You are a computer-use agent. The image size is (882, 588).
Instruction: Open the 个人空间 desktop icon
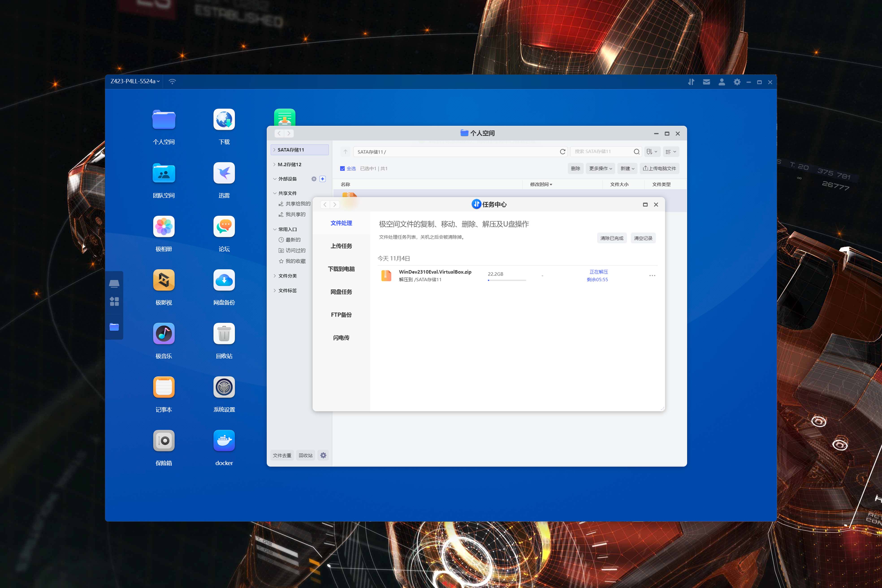tap(164, 120)
